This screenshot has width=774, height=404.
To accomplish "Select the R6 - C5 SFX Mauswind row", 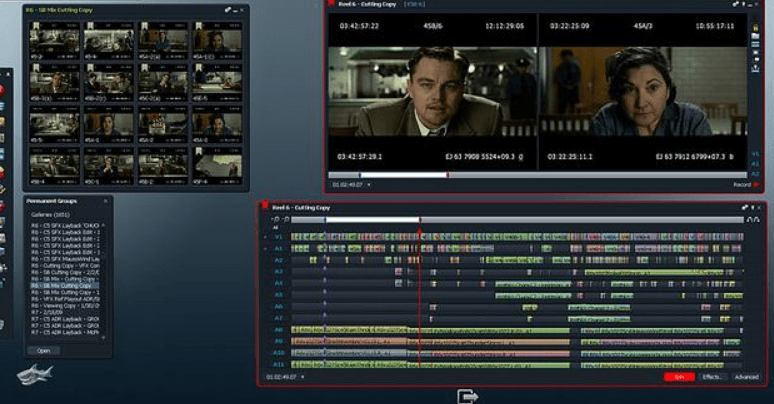I will tap(65, 259).
